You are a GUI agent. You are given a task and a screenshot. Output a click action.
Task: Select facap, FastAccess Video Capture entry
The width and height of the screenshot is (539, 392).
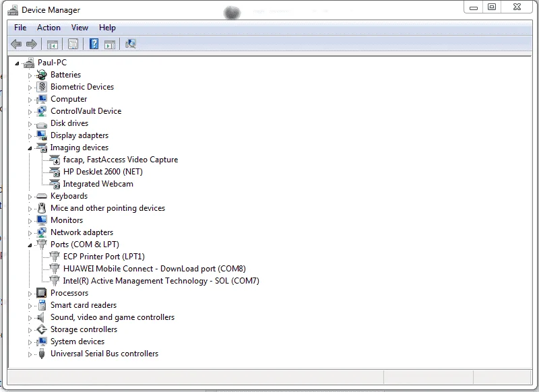[x=121, y=160]
